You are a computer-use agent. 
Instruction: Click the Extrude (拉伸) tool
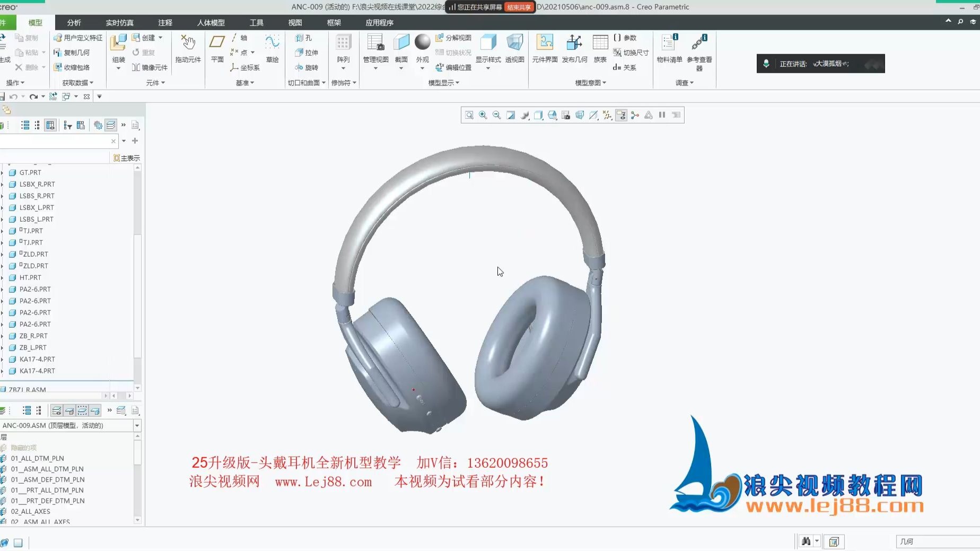[307, 53]
